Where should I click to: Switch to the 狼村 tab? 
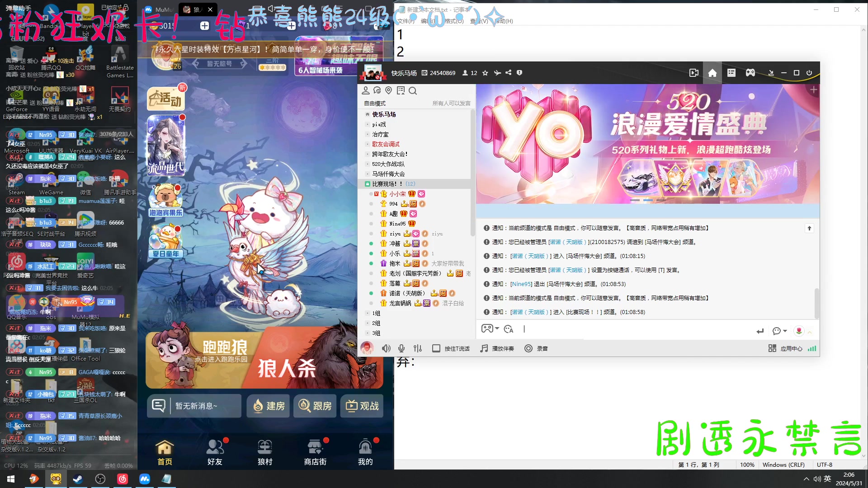pos(265,452)
